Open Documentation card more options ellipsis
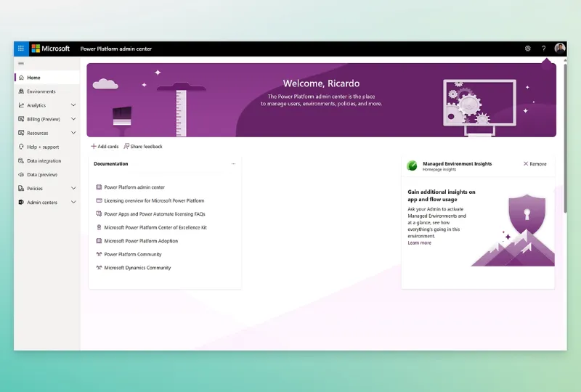Viewport: 581px width, 392px height. 233,164
